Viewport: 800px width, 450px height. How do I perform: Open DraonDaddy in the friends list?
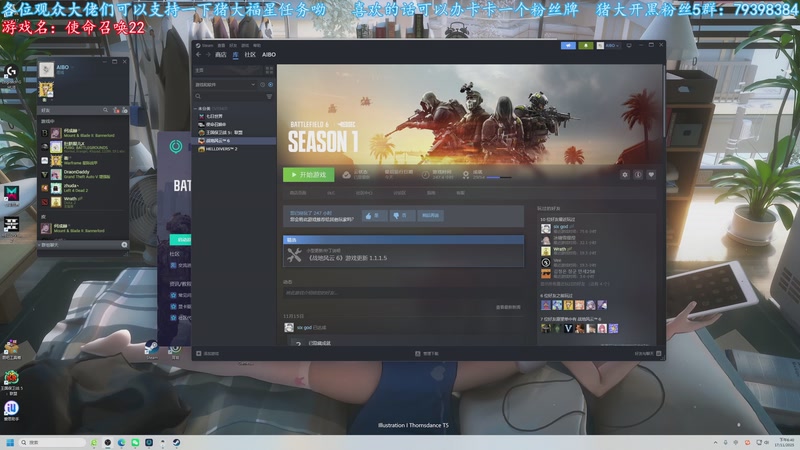tap(84, 174)
